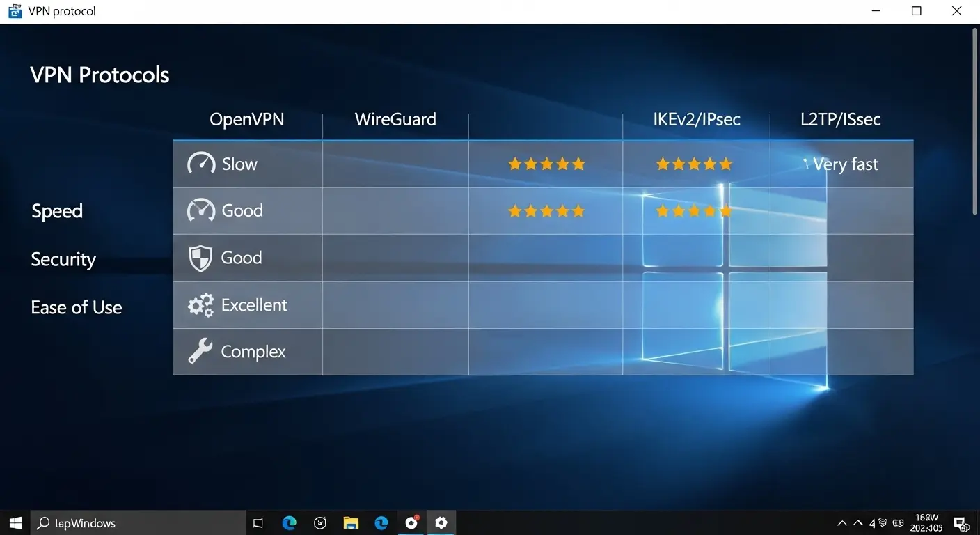Click the VPN Protocols heading
The image size is (980, 535).
pos(100,75)
